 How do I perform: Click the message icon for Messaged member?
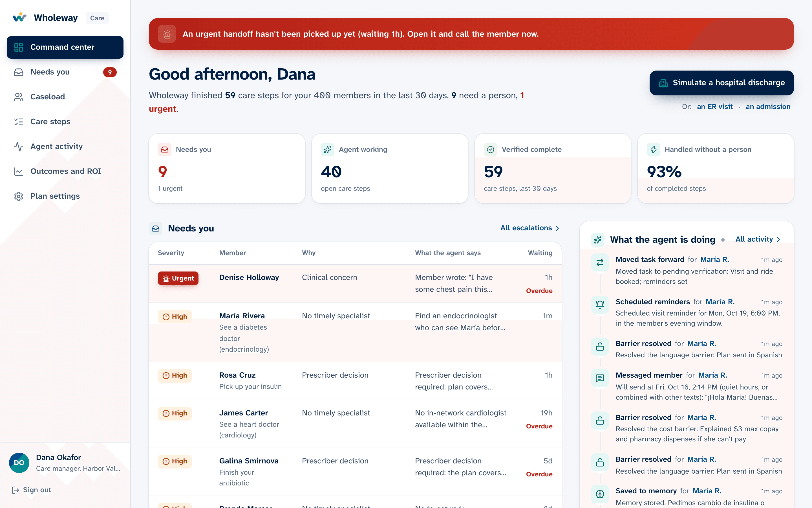[600, 378]
